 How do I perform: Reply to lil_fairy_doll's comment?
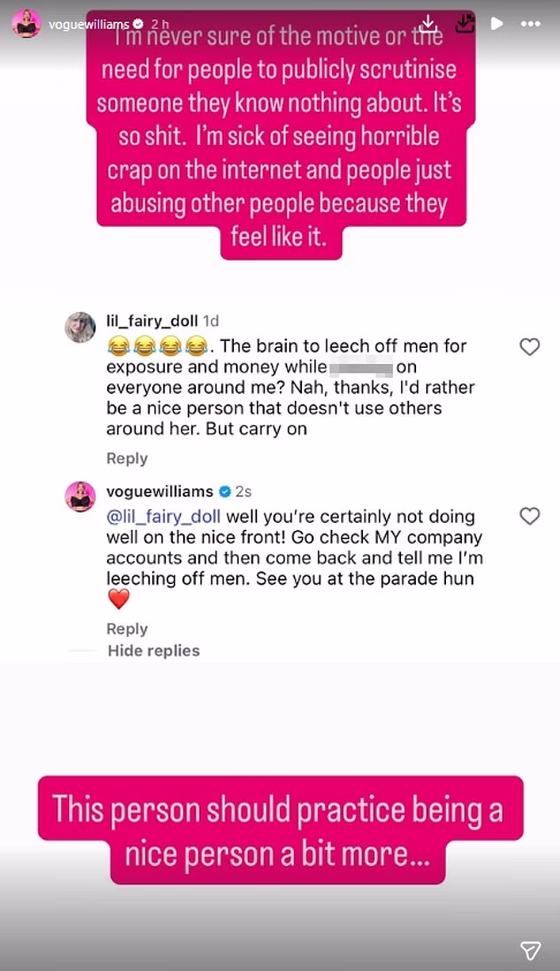126,459
